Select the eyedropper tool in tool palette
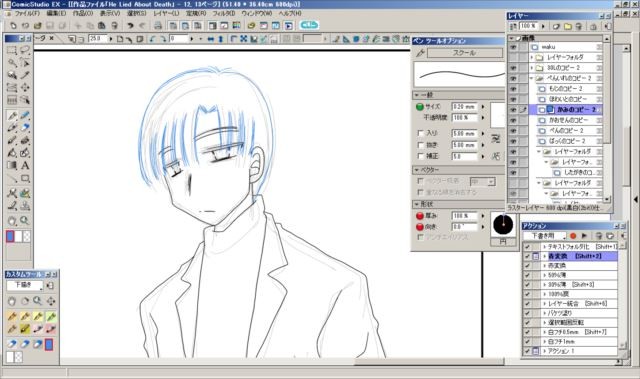640x379 pixels. point(25,75)
